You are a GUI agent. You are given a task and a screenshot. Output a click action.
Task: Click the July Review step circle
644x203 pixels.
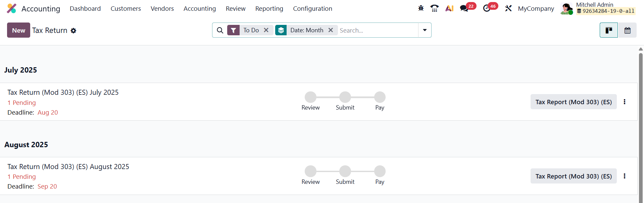[x=310, y=97]
